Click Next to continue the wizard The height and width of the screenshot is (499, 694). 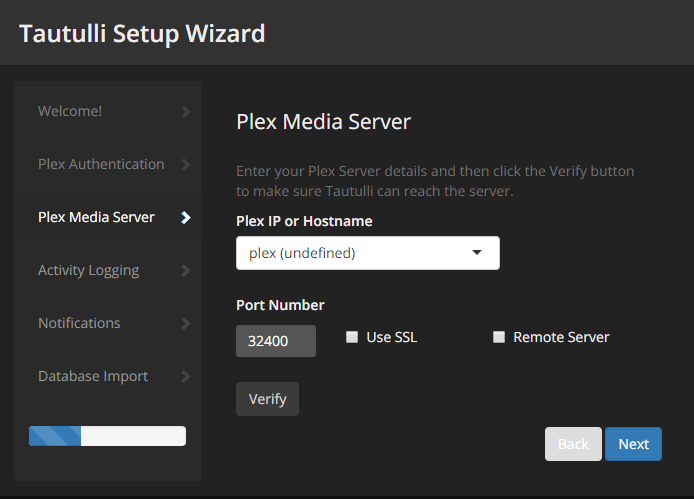click(x=633, y=444)
